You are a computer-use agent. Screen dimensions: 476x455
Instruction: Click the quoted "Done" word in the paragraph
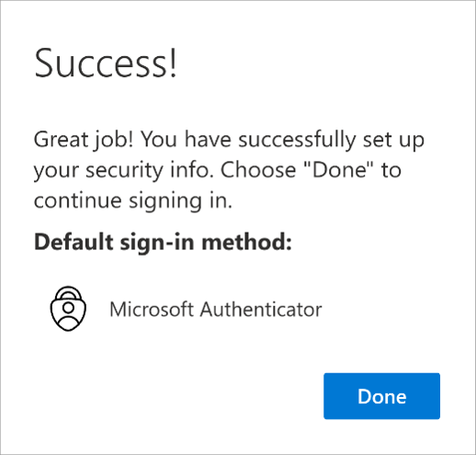[339, 169]
